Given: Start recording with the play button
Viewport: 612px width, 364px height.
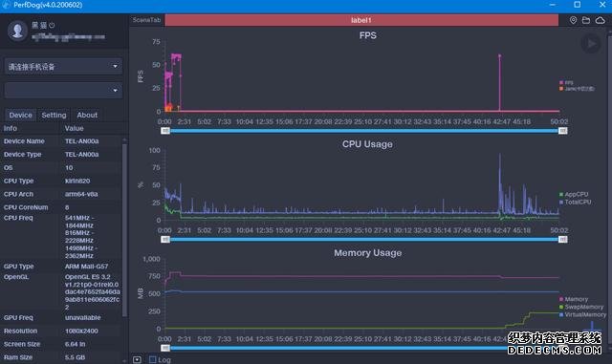Looking at the screenshot, I should point(591,43).
